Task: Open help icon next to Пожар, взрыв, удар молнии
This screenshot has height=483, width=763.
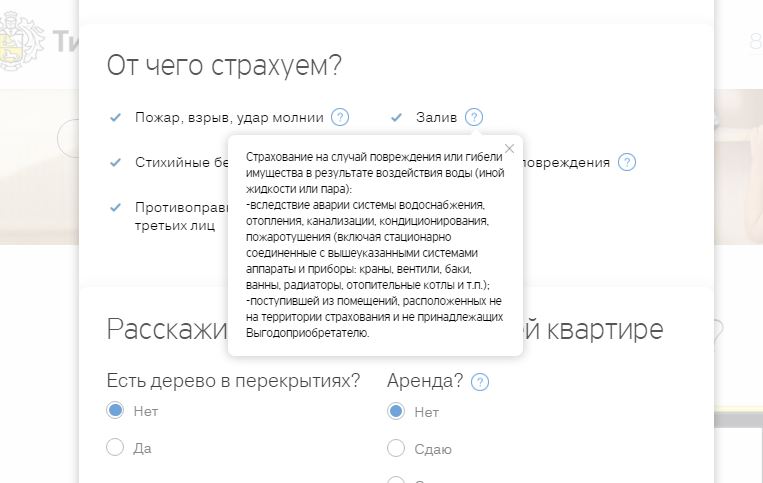Action: 340,117
